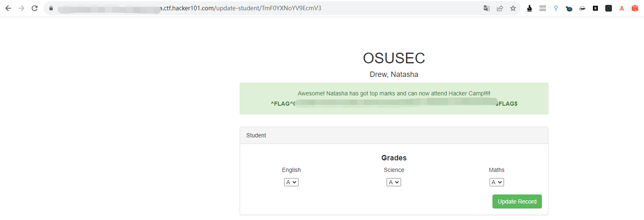644x220 pixels.
Task: Click the Update Record button
Action: coord(517,201)
